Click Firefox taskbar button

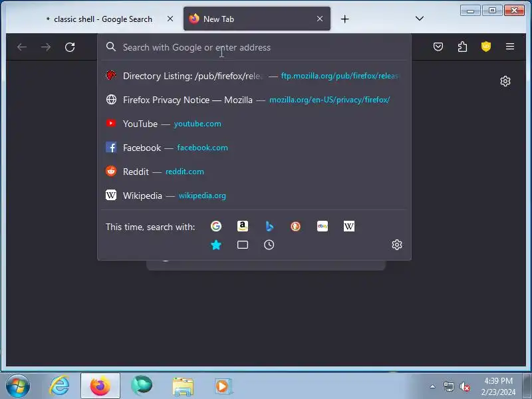100,386
